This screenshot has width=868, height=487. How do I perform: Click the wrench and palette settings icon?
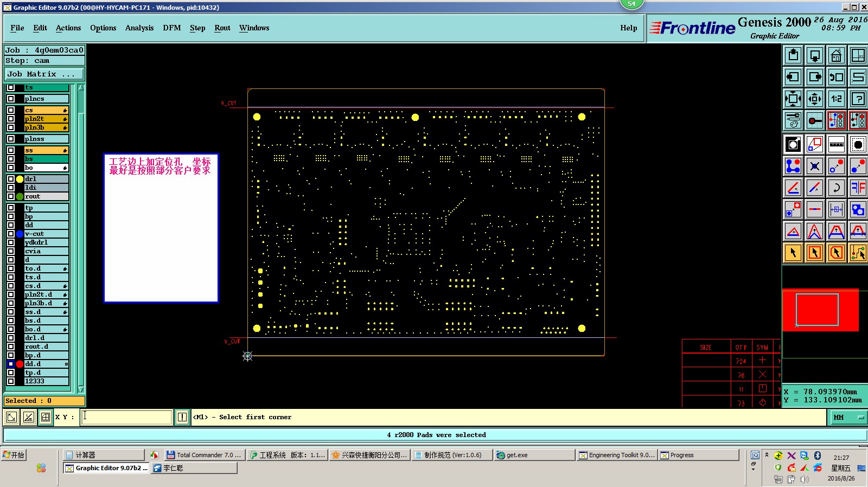793,120
